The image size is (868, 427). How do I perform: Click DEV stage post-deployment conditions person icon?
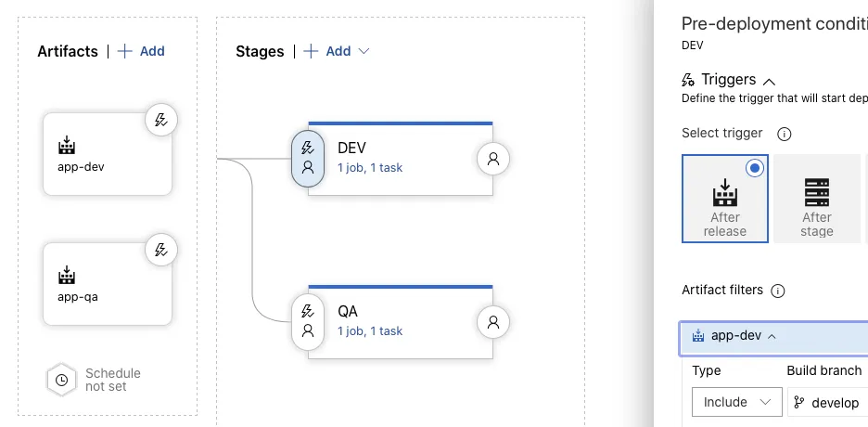[493, 159]
